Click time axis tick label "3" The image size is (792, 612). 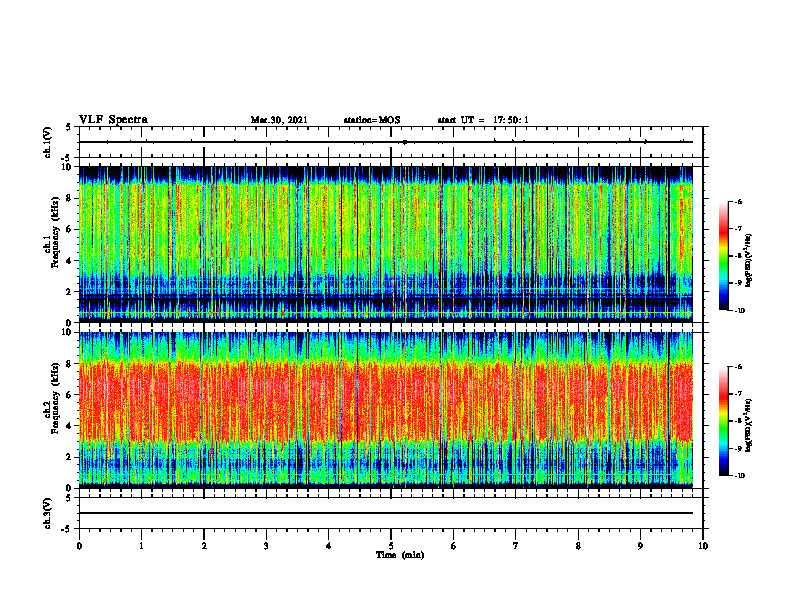pos(266,546)
